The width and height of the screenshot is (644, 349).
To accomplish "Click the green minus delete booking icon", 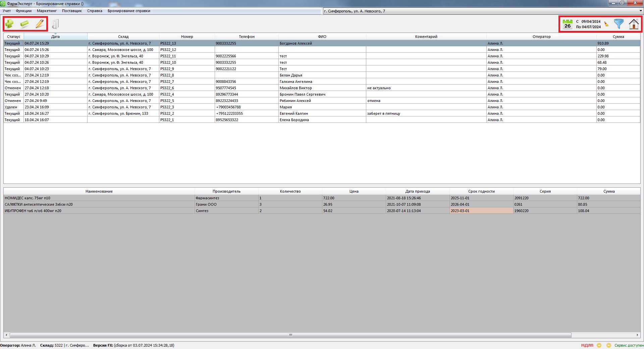I will click(24, 24).
